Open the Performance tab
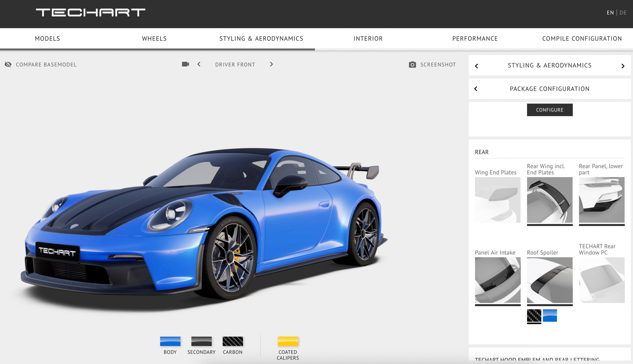 [x=475, y=39]
